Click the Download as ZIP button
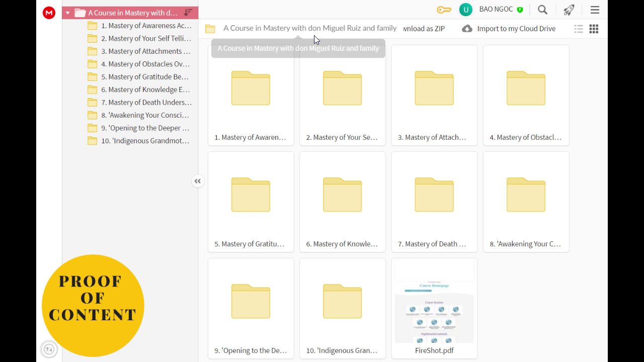 pyautogui.click(x=424, y=29)
